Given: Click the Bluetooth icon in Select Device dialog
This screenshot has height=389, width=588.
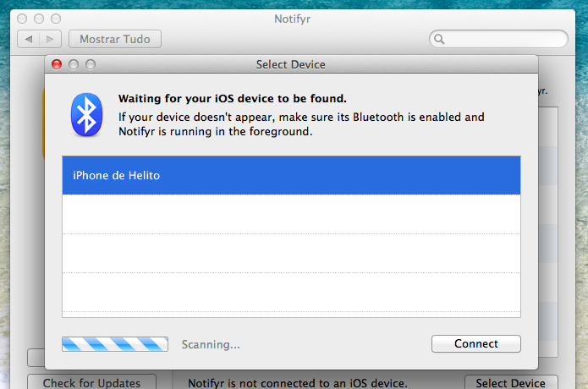Looking at the screenshot, I should tap(86, 115).
